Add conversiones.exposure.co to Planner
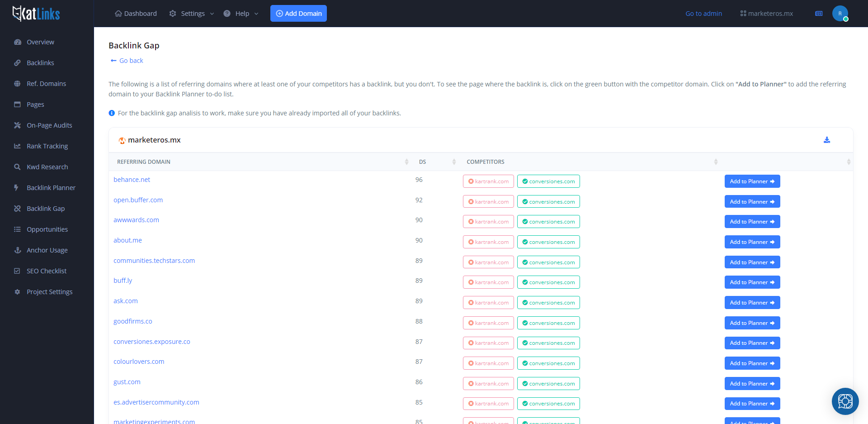Viewport: 868px width, 424px height. [752, 343]
